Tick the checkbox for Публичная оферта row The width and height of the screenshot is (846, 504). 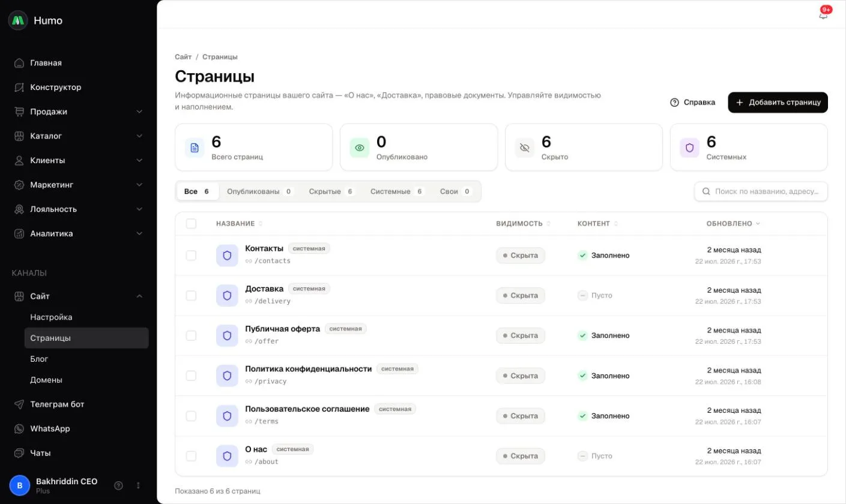191,336
